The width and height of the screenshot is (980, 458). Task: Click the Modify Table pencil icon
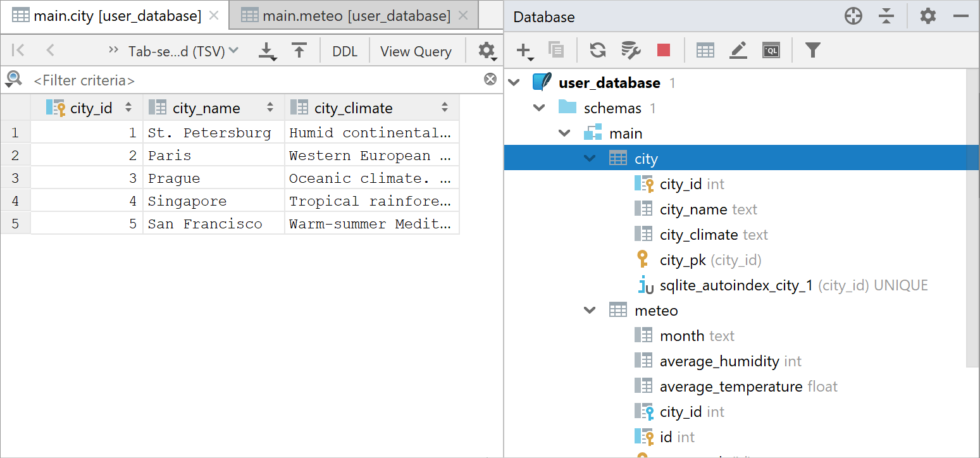coord(738,50)
